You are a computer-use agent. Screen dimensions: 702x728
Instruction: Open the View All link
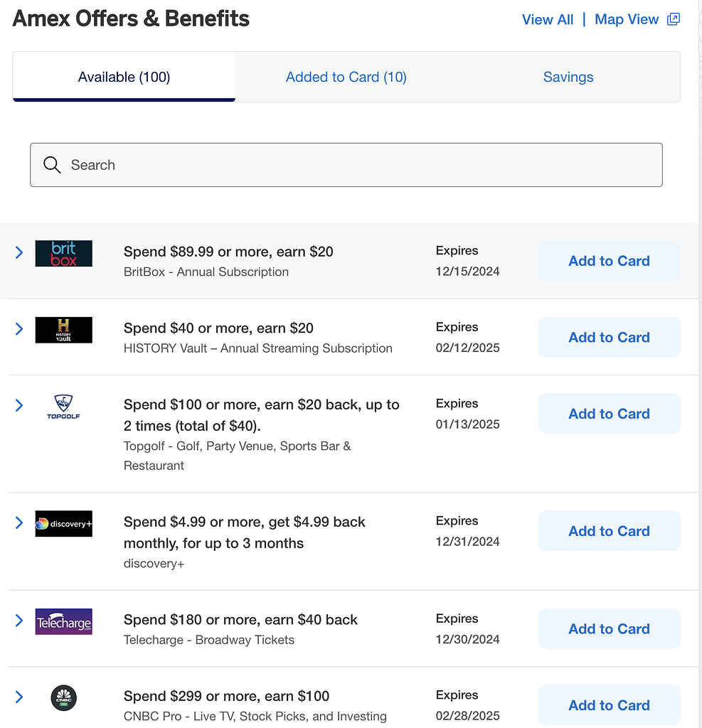click(547, 19)
